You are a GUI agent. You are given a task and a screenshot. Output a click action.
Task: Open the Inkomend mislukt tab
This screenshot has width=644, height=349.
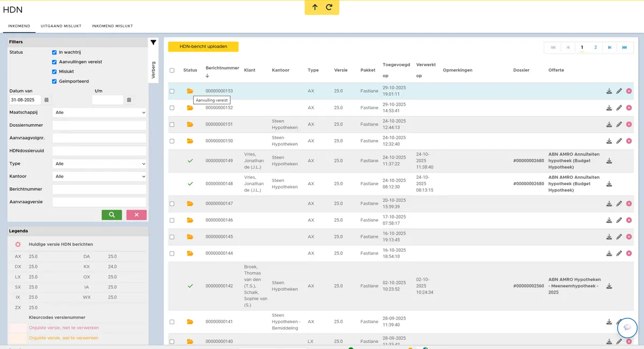coord(112,26)
